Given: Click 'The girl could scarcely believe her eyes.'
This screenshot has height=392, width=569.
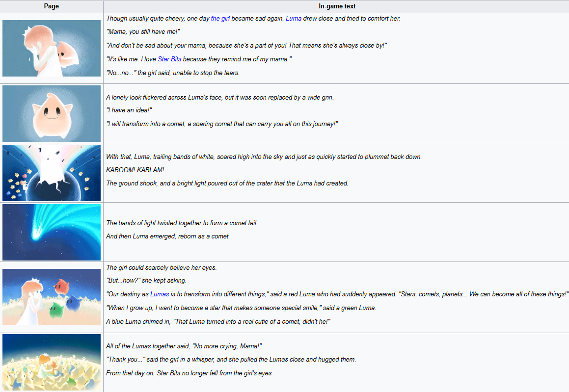Looking at the screenshot, I should tap(162, 267).
